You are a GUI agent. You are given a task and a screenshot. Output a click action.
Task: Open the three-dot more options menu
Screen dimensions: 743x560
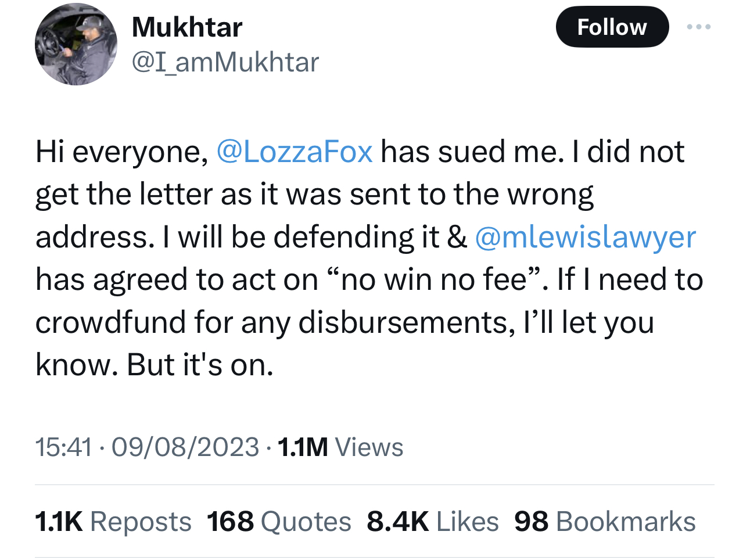click(x=698, y=27)
